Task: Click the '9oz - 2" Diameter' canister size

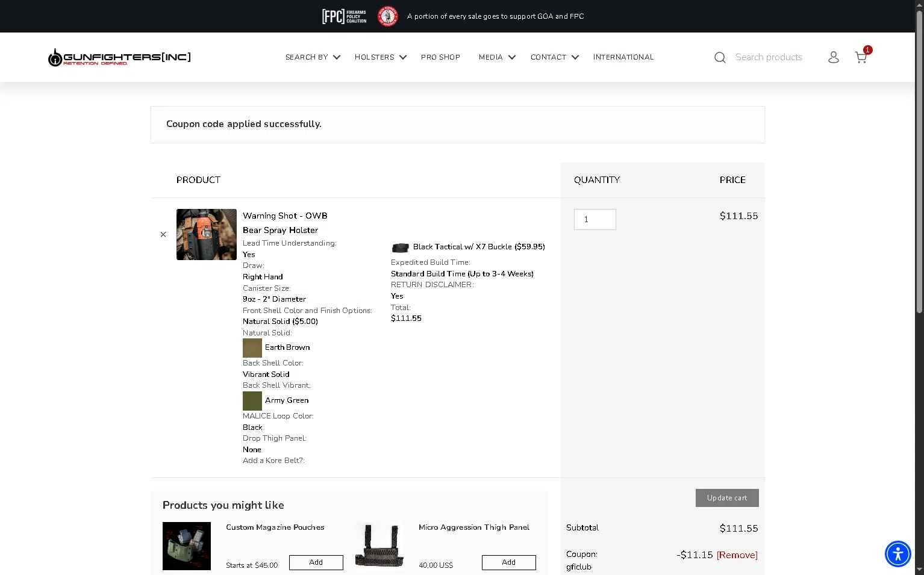Action: tap(274, 299)
